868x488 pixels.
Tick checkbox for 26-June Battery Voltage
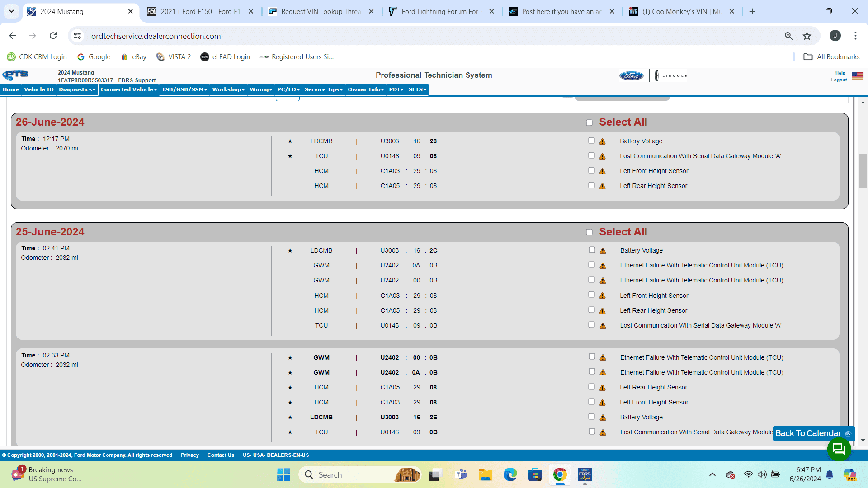click(x=591, y=141)
